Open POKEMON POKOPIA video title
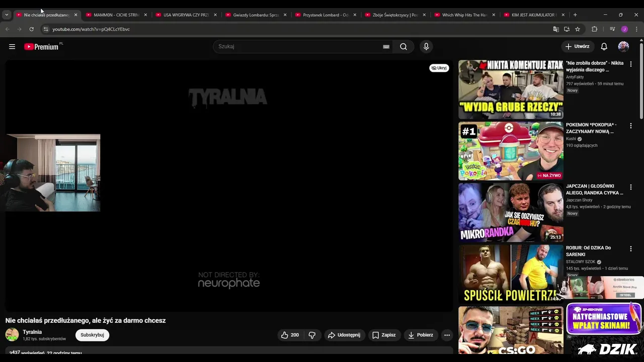The height and width of the screenshot is (362, 644). click(x=591, y=128)
